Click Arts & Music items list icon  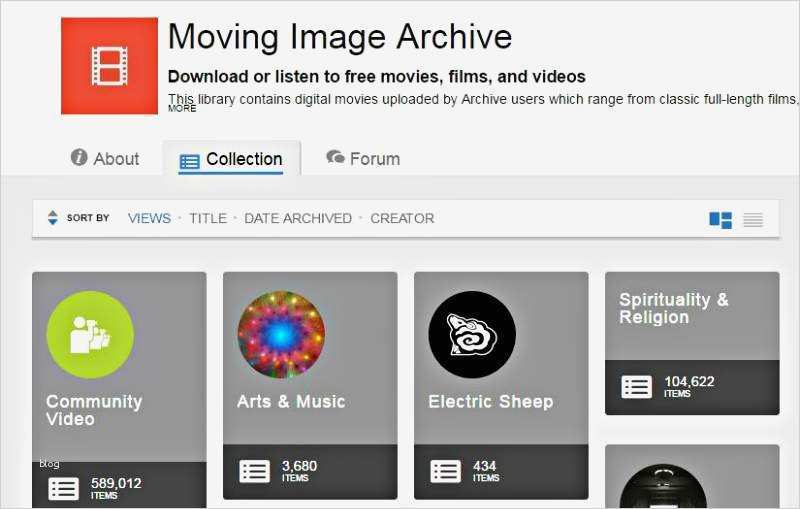tap(255, 471)
